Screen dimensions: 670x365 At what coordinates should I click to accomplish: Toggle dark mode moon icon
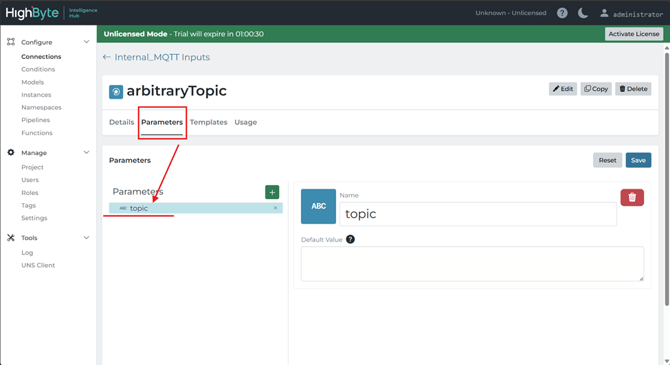point(583,13)
